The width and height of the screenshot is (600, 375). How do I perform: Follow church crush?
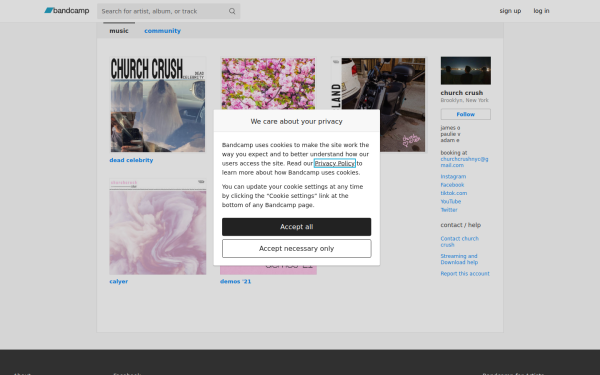pos(466,114)
